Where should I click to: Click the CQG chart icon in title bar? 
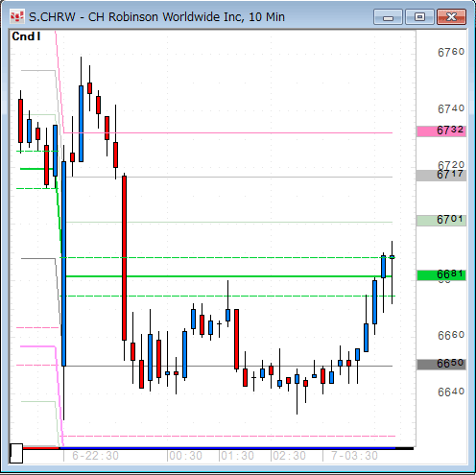pyautogui.click(x=16, y=17)
